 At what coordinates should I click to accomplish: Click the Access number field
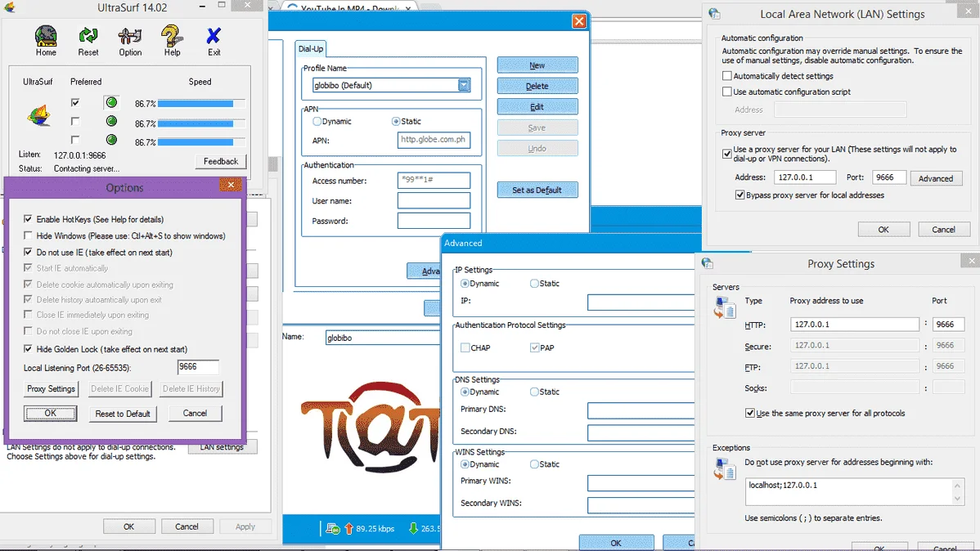[x=434, y=180]
